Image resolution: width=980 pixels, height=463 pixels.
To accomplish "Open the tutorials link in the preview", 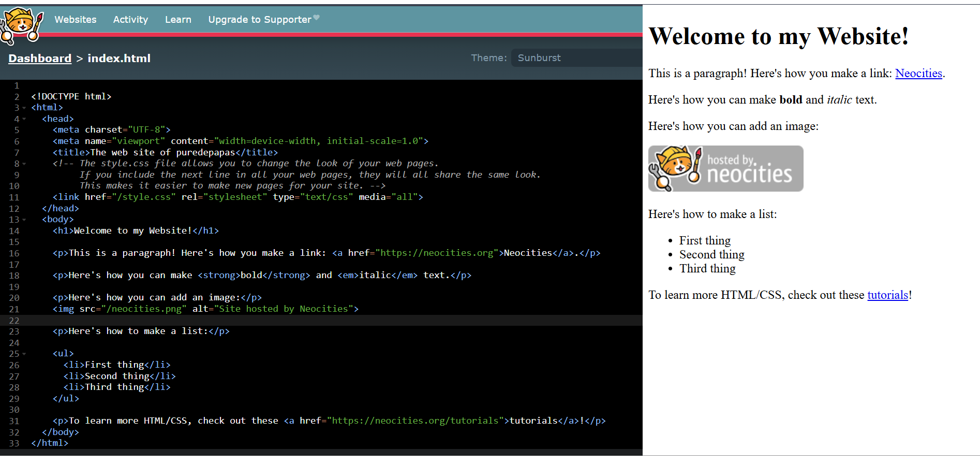I will pos(887,295).
